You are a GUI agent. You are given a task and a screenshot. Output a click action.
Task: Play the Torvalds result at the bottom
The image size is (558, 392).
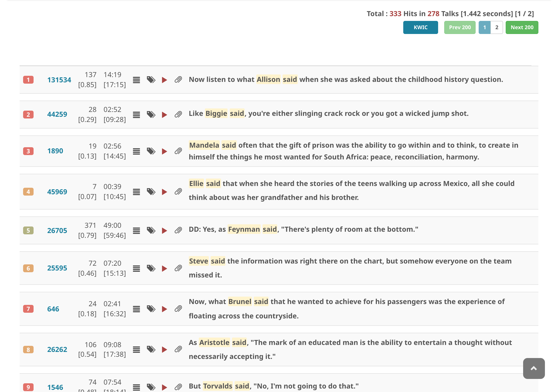point(165,386)
